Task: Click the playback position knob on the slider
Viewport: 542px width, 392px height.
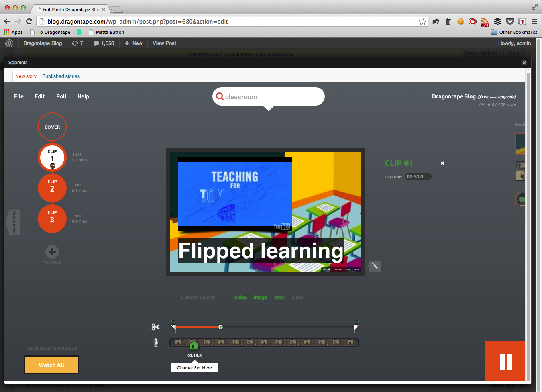Action: pos(220,327)
